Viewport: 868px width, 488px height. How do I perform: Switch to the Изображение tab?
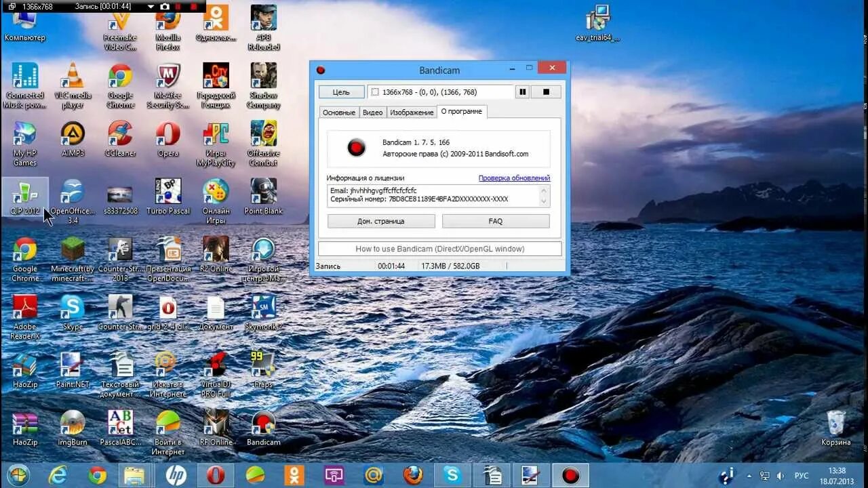tap(412, 113)
